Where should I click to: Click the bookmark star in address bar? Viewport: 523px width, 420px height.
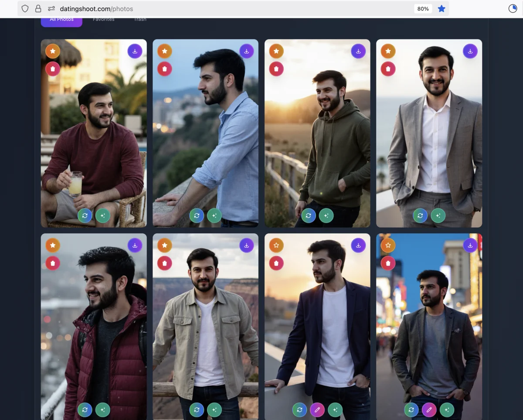(441, 9)
